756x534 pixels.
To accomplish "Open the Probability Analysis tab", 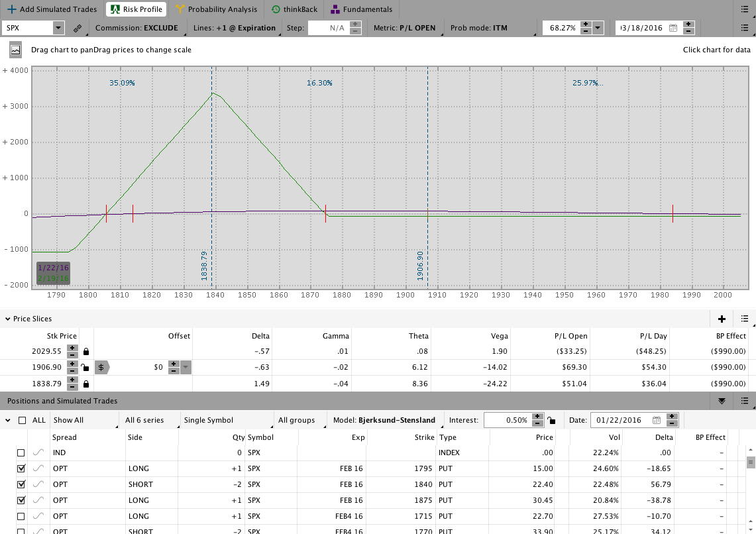I will (217, 9).
